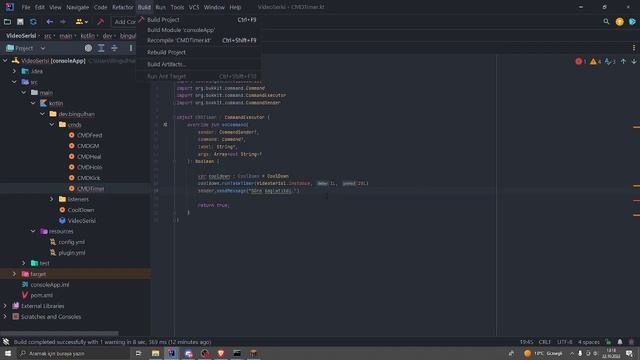Collapse the src folder
The image size is (640, 360).
[15, 82]
